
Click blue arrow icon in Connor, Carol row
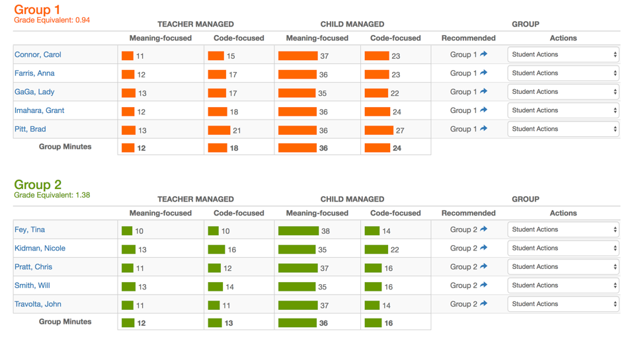484,54
